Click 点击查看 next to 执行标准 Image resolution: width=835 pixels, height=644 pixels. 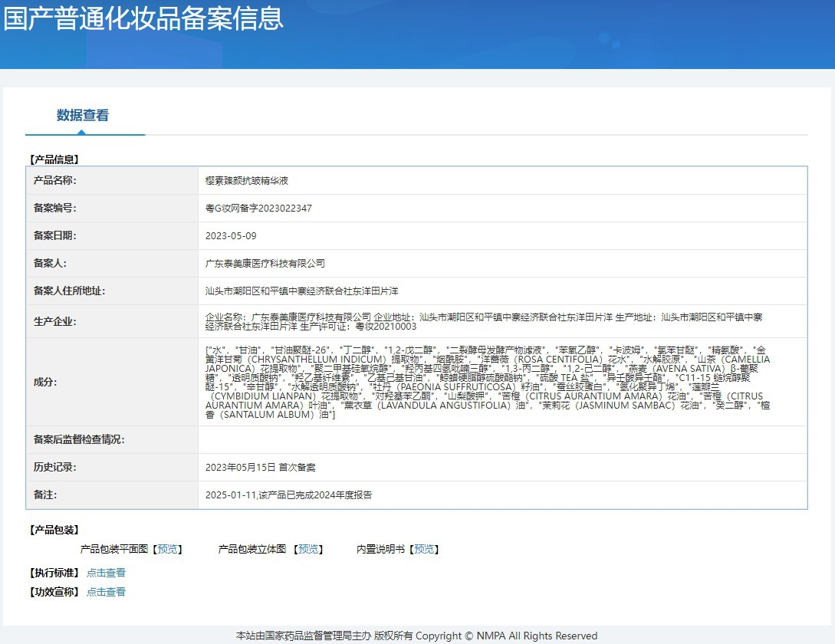[106, 573]
